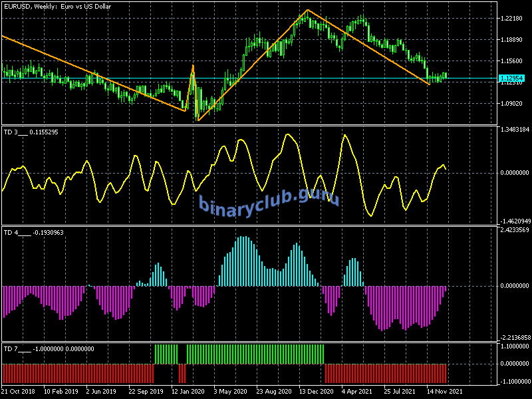532x399 pixels.
Task: Click the binaryclub.guru watermark text
Action: pos(269,201)
